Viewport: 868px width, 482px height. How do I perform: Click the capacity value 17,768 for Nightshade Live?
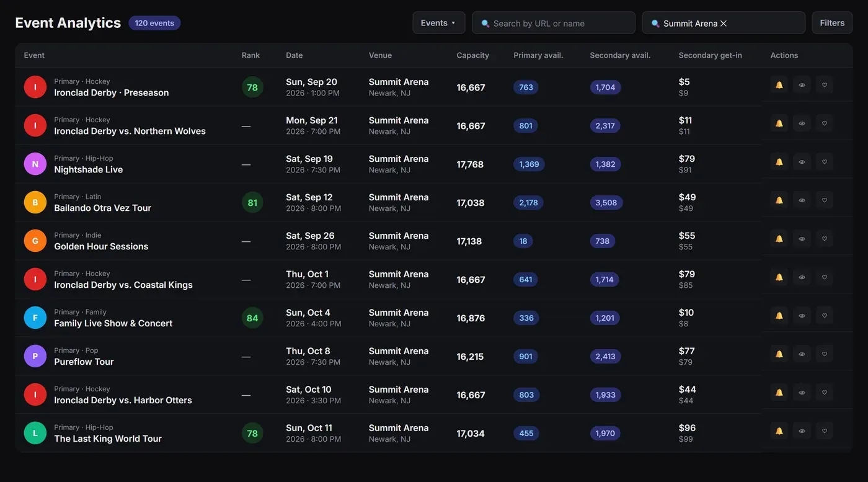click(470, 164)
